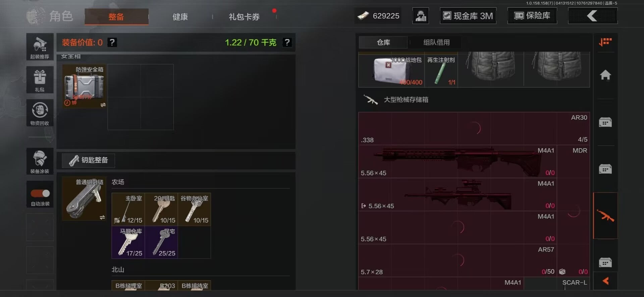The height and width of the screenshot is (297, 644).
Task: Click the weight help question mark
Action: coord(287,42)
